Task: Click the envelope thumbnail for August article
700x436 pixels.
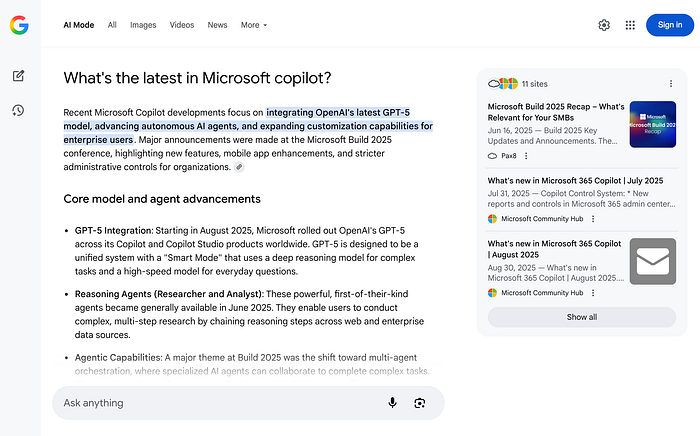Action: (653, 261)
